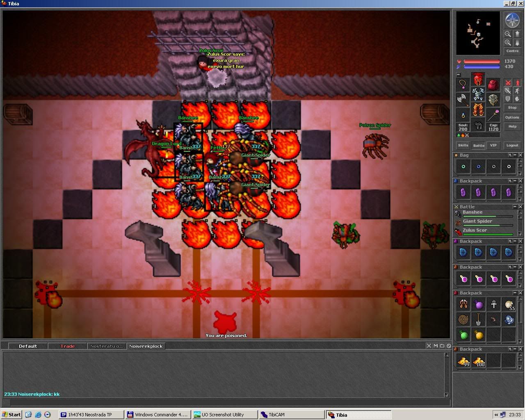Select the ring equipment slot

(463, 114)
